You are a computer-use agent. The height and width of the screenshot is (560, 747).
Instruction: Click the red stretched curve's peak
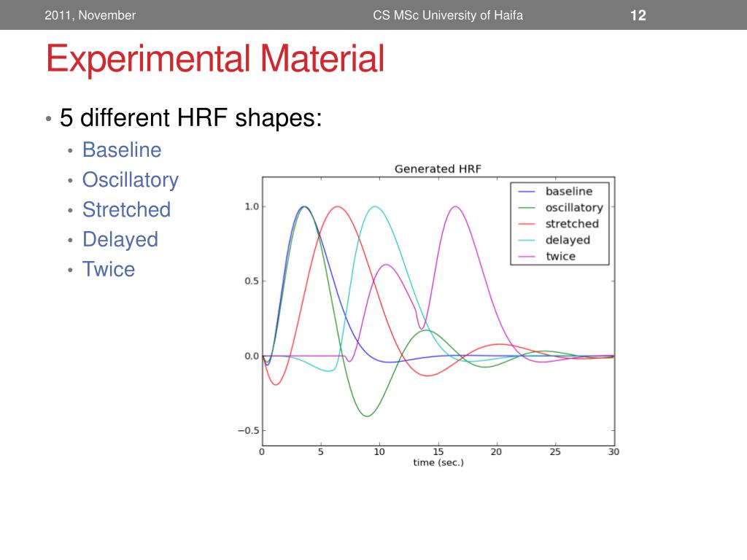pos(338,206)
